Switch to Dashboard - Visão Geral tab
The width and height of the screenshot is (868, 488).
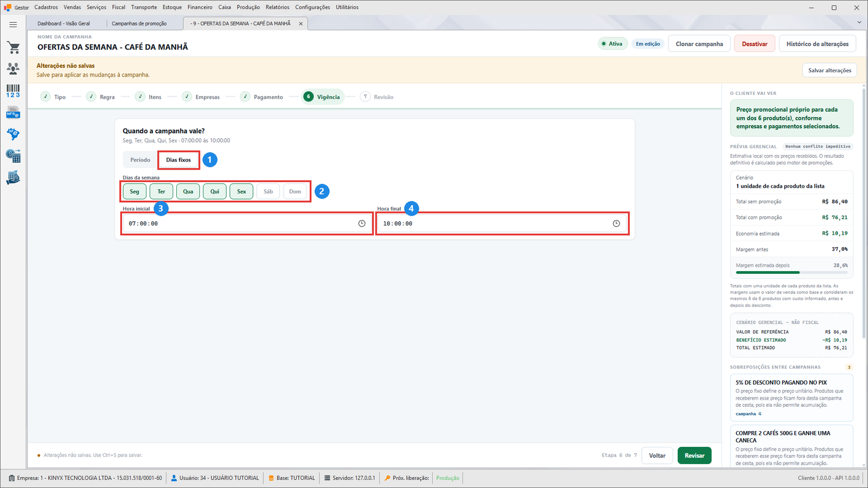click(64, 24)
